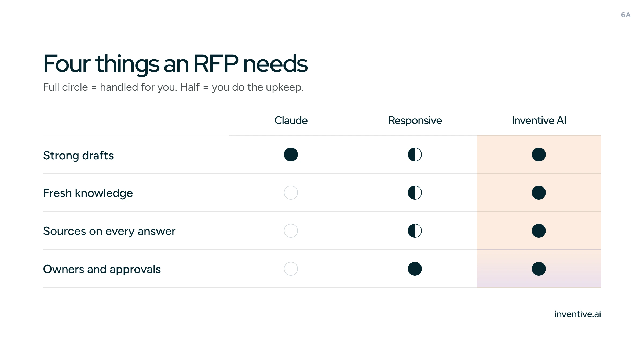Click Inventive AI's circle for Owners and approvals
The height and width of the screenshot is (338, 644).
pyautogui.click(x=539, y=269)
